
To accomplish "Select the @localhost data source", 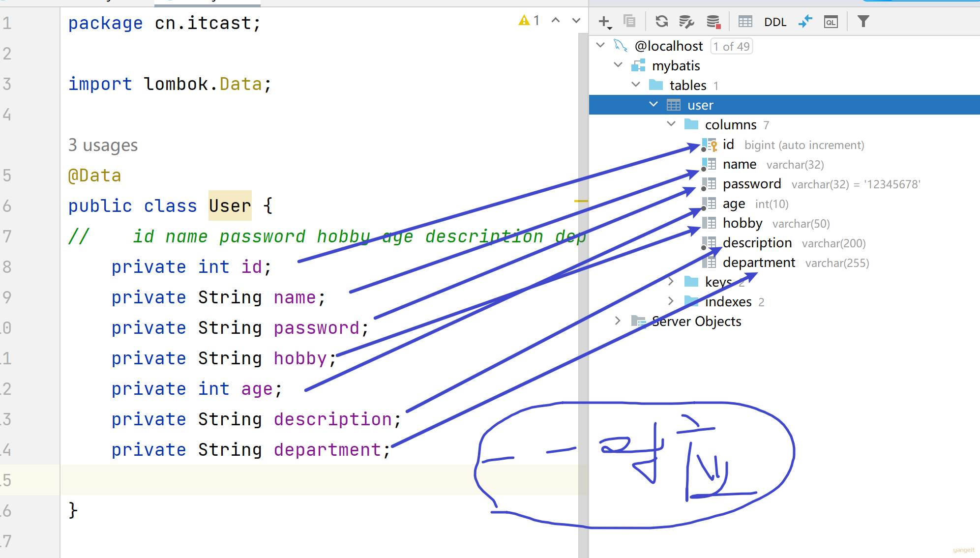I will tap(669, 46).
